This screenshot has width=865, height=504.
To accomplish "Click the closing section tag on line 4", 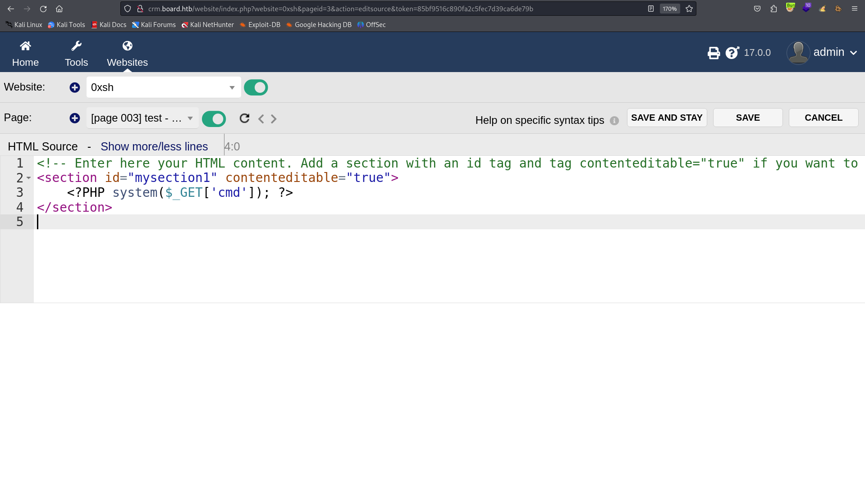I will 74,207.
